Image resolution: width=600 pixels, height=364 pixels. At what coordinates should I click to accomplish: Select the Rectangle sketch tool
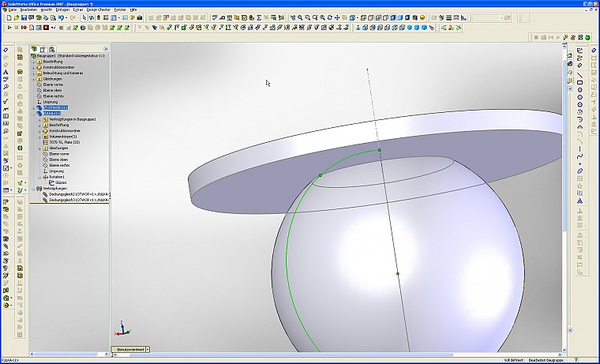point(579,82)
